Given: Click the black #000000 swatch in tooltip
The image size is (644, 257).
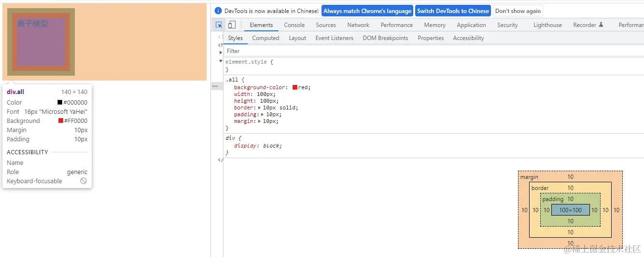Looking at the screenshot, I should tap(60, 102).
